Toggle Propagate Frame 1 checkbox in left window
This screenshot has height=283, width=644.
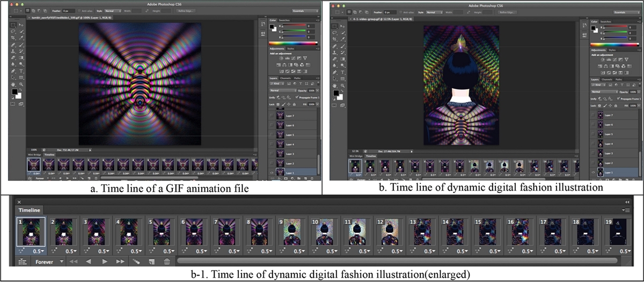296,98
